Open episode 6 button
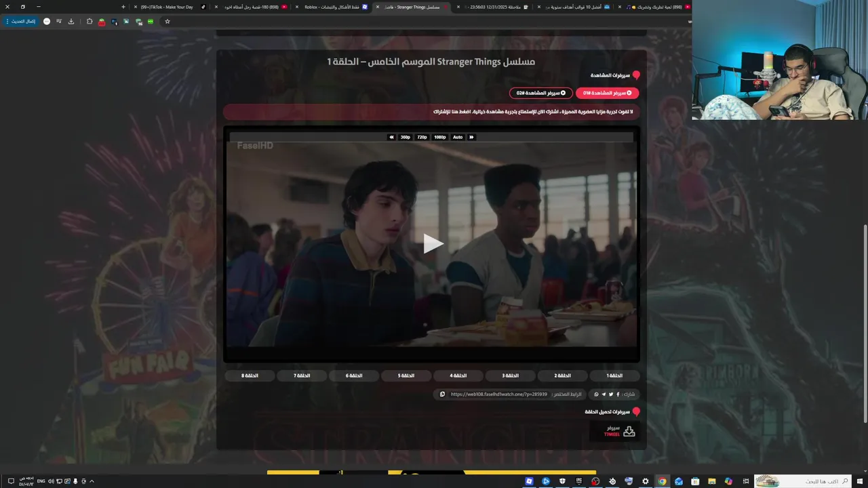868x488 pixels. pos(354,375)
